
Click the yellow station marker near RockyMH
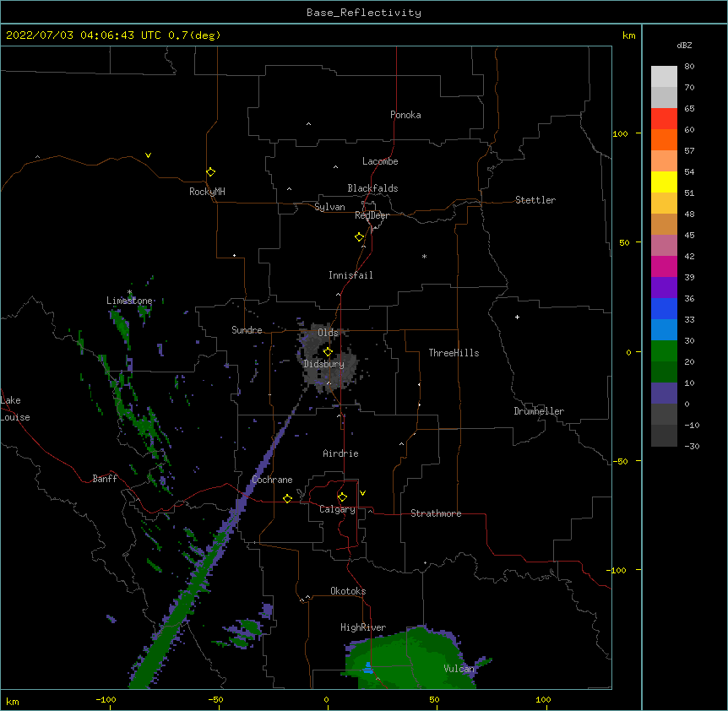[210, 172]
